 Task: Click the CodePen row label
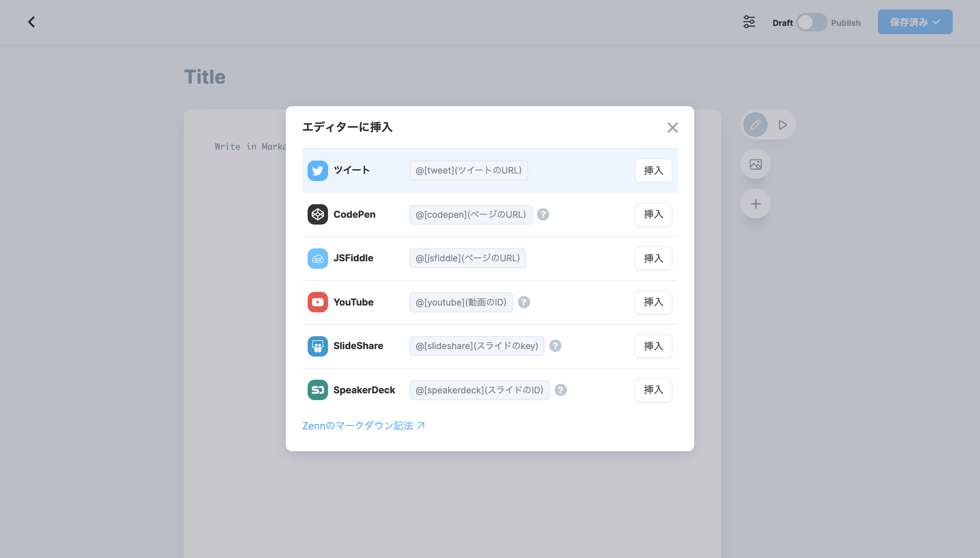[x=354, y=214]
